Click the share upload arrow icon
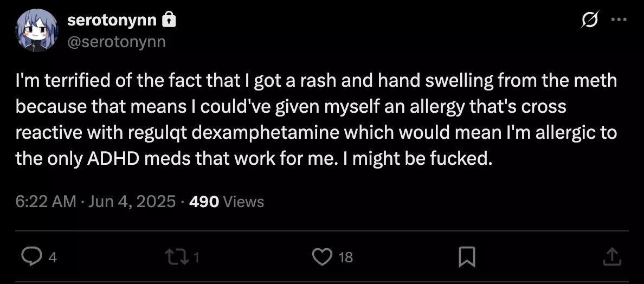Viewport: 644px width, 284px height. pyautogui.click(x=610, y=256)
